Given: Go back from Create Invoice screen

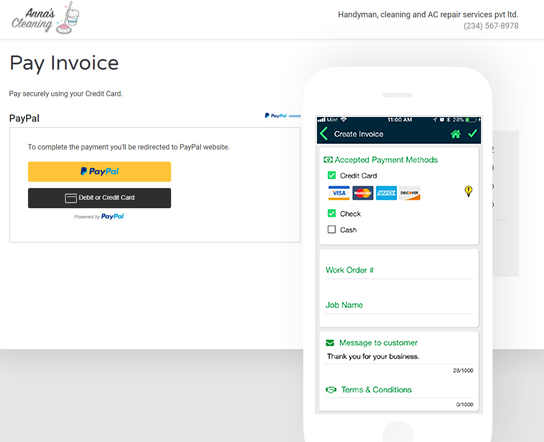Looking at the screenshot, I should [324, 134].
